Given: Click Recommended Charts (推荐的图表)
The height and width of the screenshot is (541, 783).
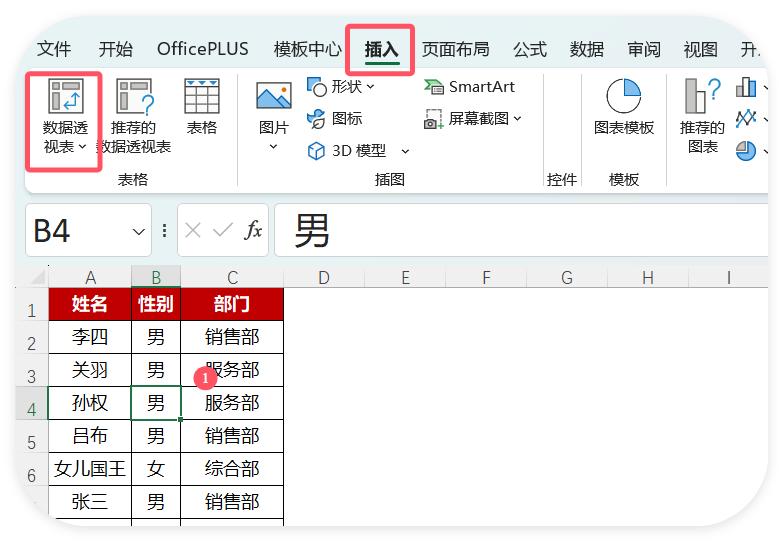Looking at the screenshot, I should [x=702, y=116].
